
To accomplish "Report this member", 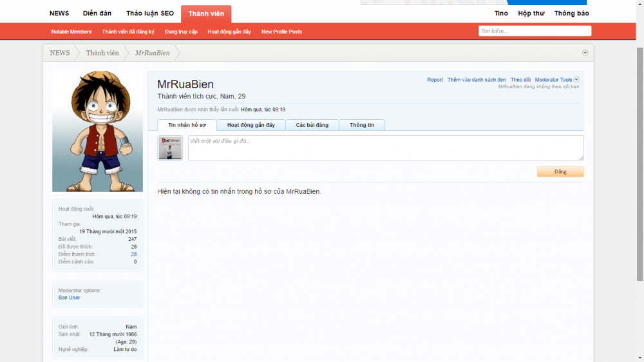I will point(435,80).
